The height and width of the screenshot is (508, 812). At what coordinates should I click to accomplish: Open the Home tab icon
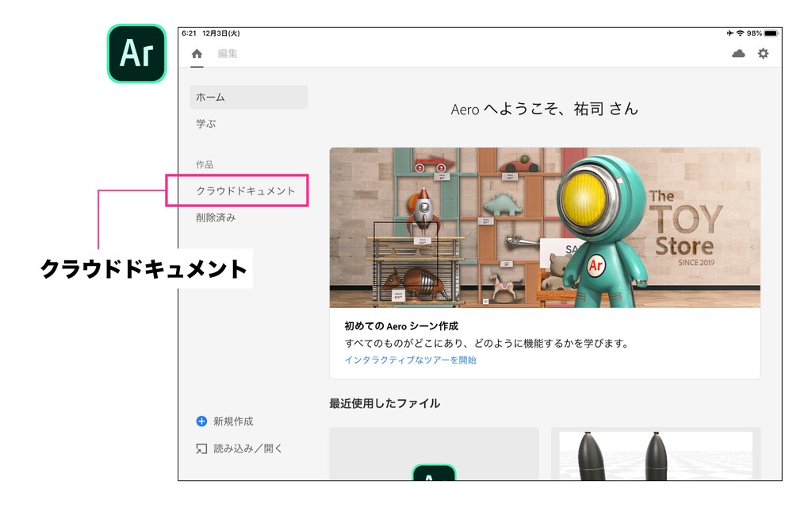pyautogui.click(x=197, y=53)
